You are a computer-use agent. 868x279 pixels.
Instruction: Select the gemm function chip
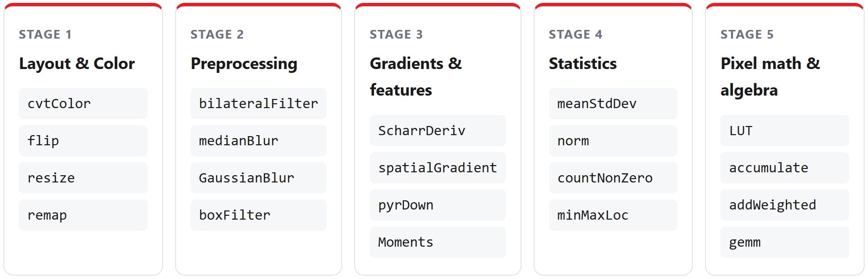coord(785,242)
